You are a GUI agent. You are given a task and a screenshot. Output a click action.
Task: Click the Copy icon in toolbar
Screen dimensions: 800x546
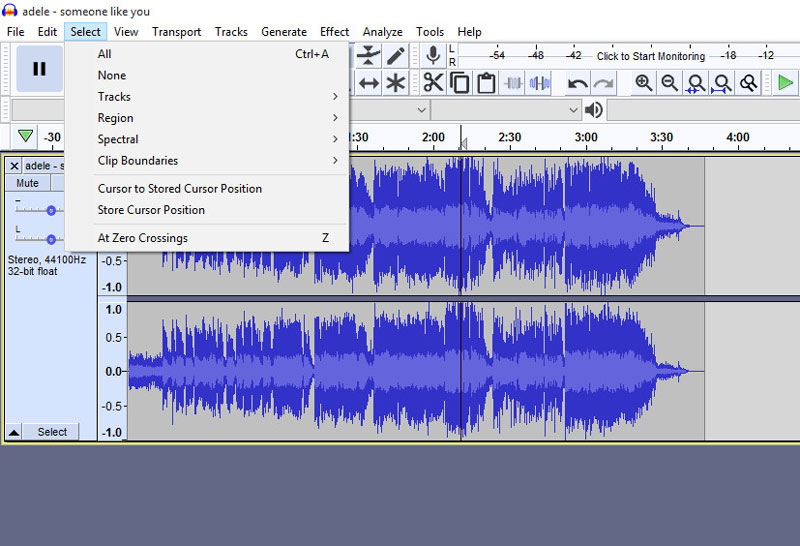click(x=460, y=83)
